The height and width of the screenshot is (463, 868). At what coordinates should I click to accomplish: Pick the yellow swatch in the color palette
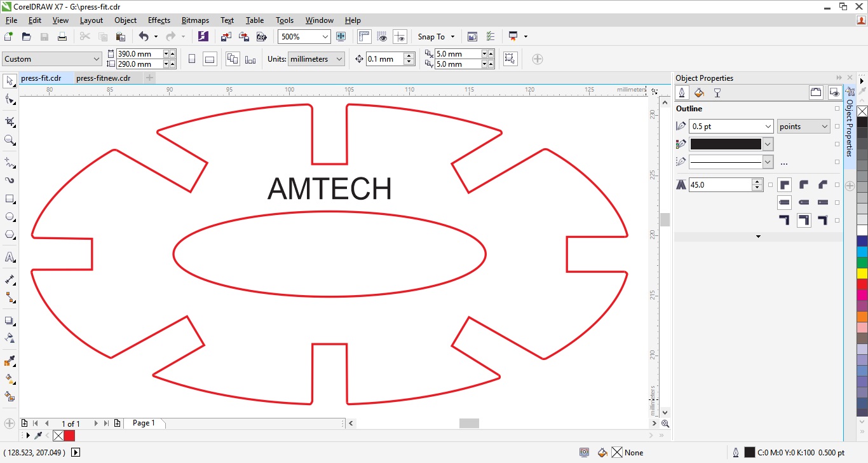862,273
